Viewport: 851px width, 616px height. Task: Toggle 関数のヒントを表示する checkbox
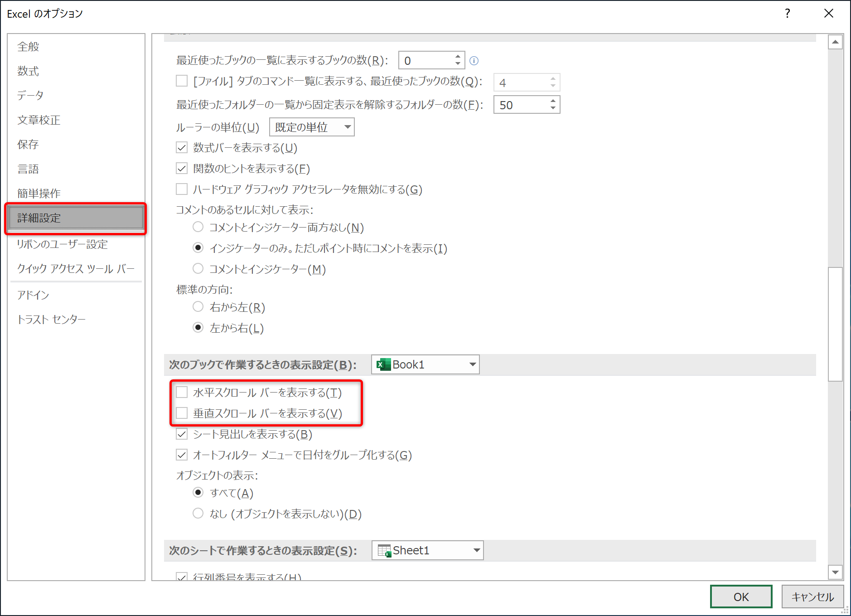click(x=182, y=169)
